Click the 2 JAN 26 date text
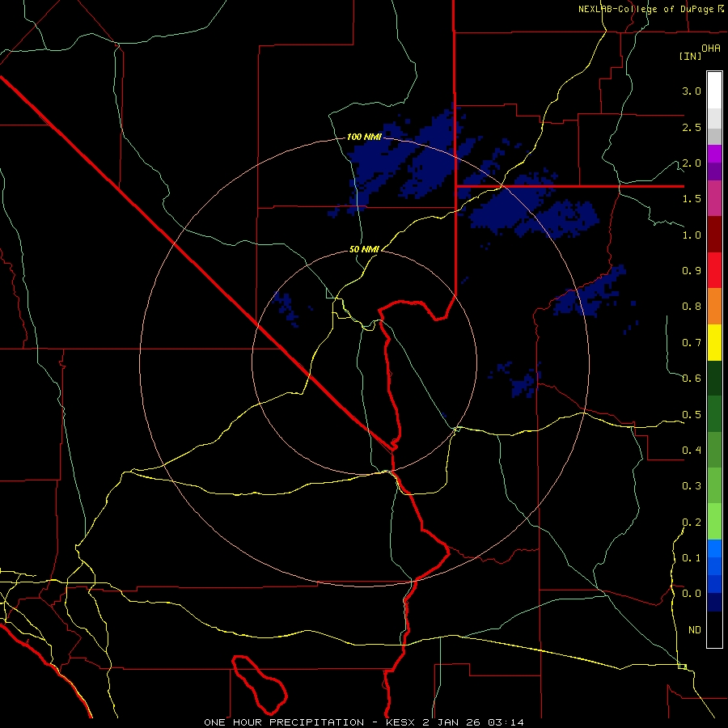This screenshot has width=728, height=728. (x=451, y=722)
